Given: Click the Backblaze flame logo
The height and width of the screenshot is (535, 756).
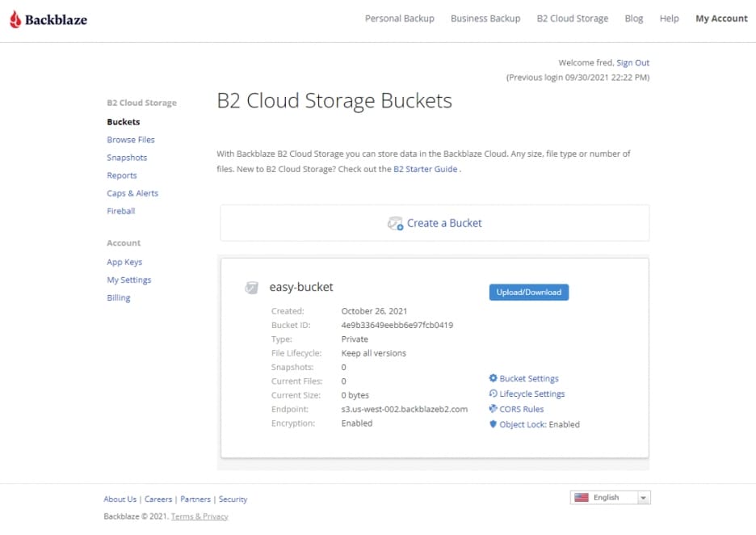Looking at the screenshot, I should pyautogui.click(x=15, y=19).
